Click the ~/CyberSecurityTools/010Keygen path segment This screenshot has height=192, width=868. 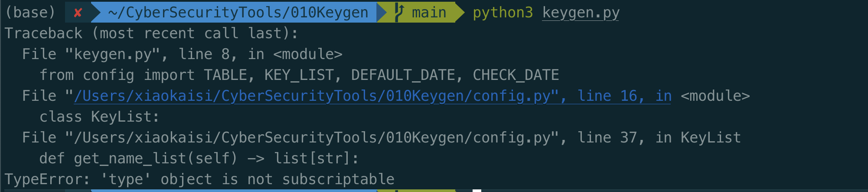[x=238, y=13]
